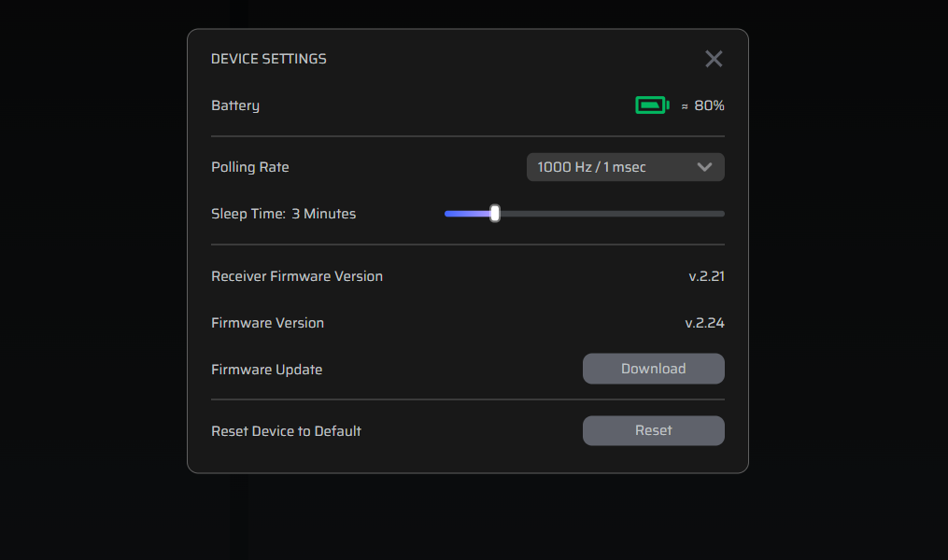The height and width of the screenshot is (560, 948).
Task: Close the Device Settings dialog
Action: [714, 59]
